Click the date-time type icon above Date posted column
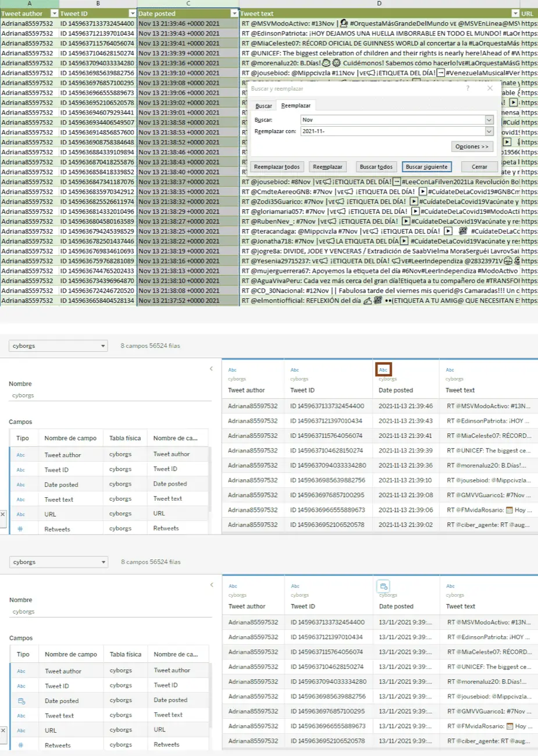Viewport: 538px width, 756px height. pos(383,586)
